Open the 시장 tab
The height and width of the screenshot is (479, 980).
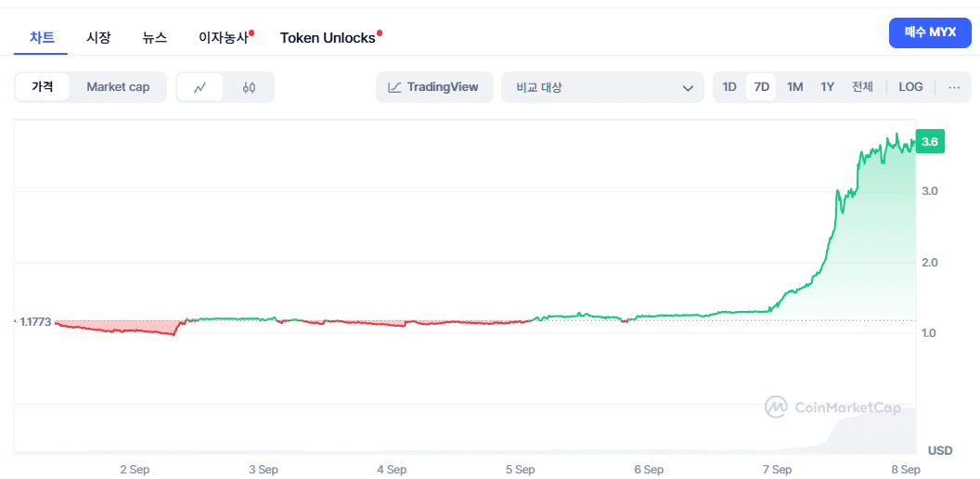[x=98, y=37]
